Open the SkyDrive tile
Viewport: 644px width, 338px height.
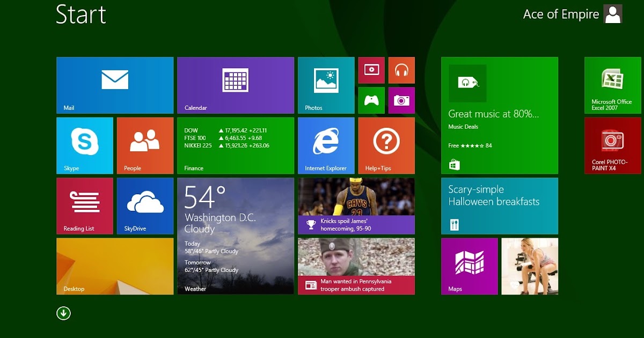pyautogui.click(x=145, y=206)
